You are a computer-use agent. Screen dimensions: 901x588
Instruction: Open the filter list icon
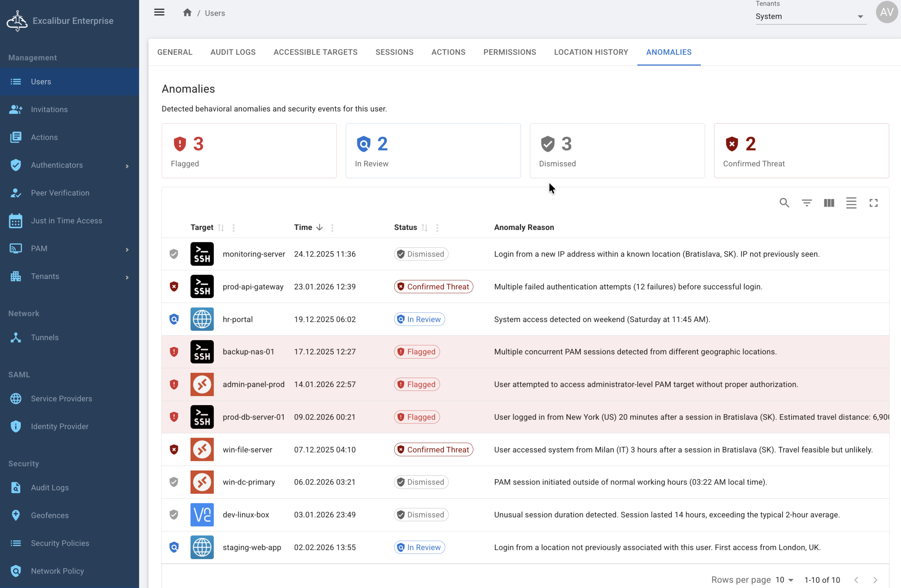point(806,203)
